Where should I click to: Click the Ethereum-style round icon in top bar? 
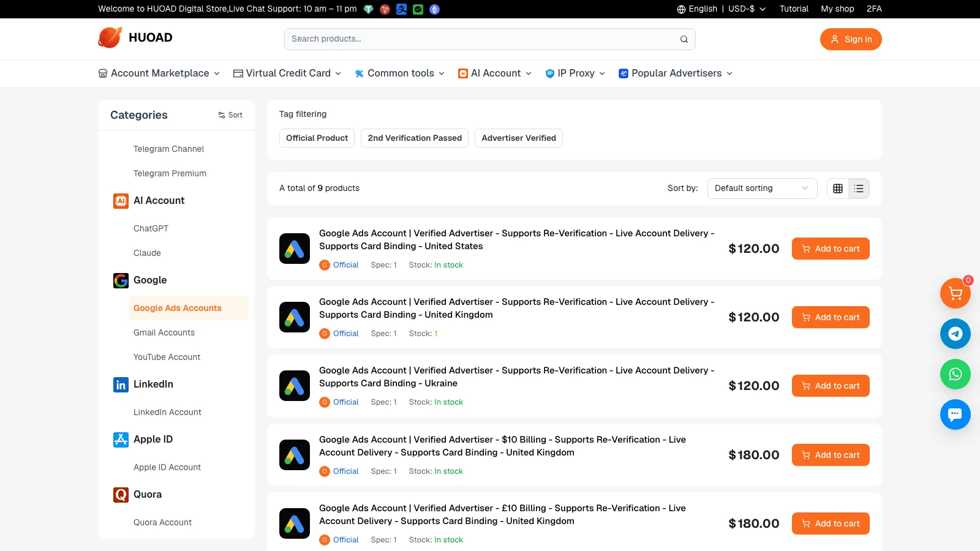click(434, 9)
